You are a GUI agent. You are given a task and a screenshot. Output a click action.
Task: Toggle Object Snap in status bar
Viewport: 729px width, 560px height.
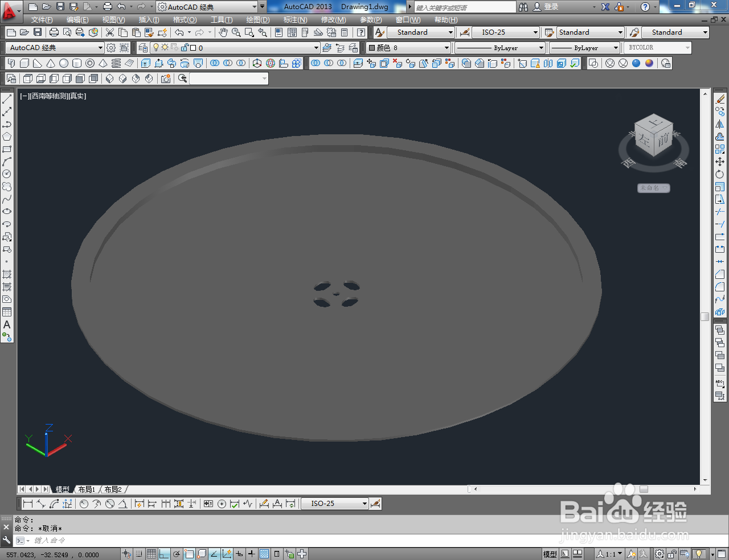coord(189,554)
